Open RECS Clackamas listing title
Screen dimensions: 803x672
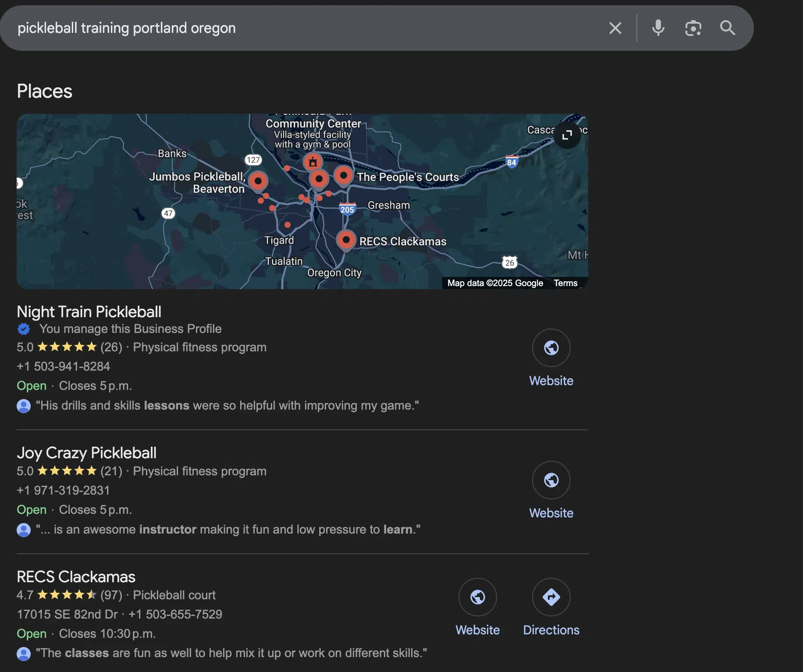tap(76, 577)
